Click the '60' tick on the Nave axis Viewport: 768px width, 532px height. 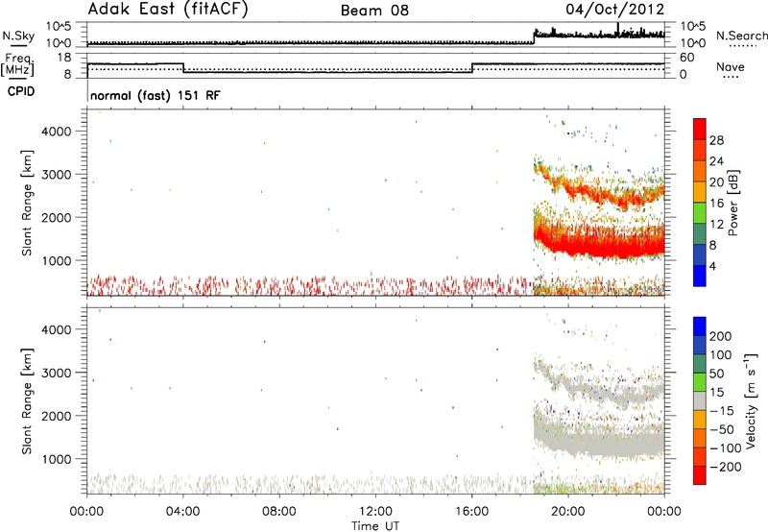click(x=687, y=58)
